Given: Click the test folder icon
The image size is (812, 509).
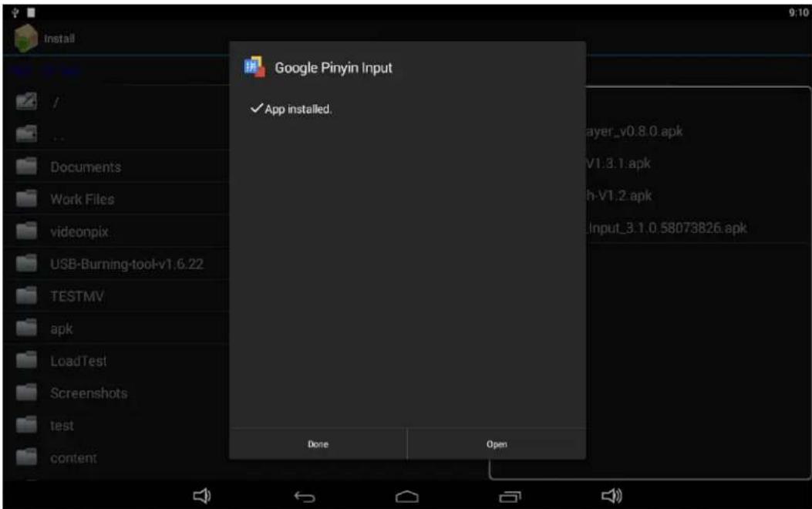Looking at the screenshot, I should pyautogui.click(x=26, y=425).
